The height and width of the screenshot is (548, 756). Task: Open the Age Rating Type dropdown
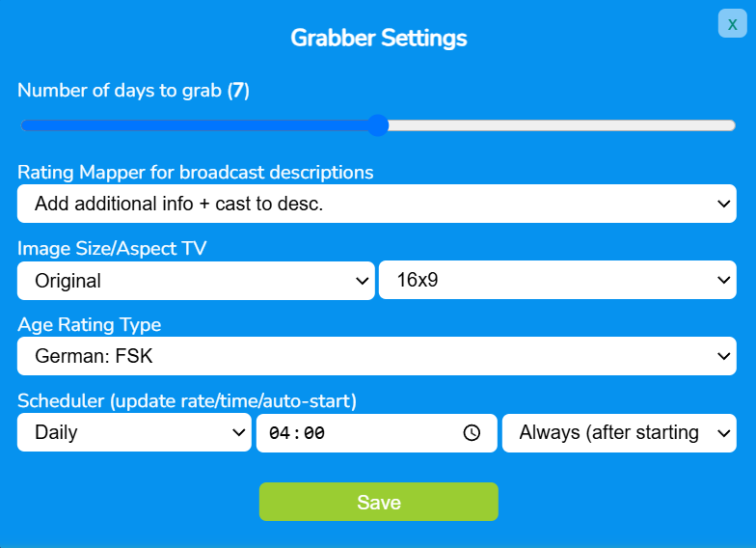[376, 356]
